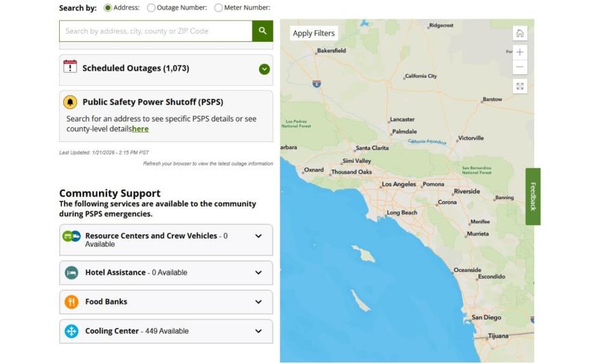Click the PSPS bell alert icon
The image size is (594, 364).
click(x=70, y=102)
